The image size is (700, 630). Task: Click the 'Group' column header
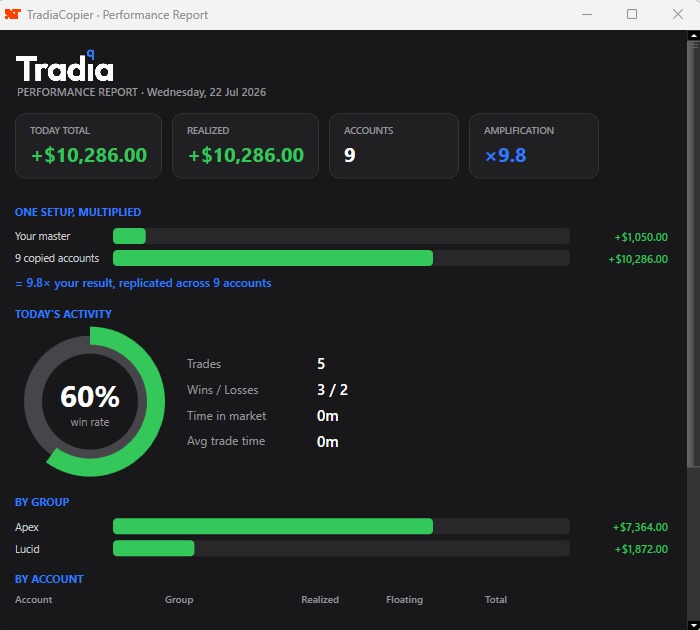(179, 600)
